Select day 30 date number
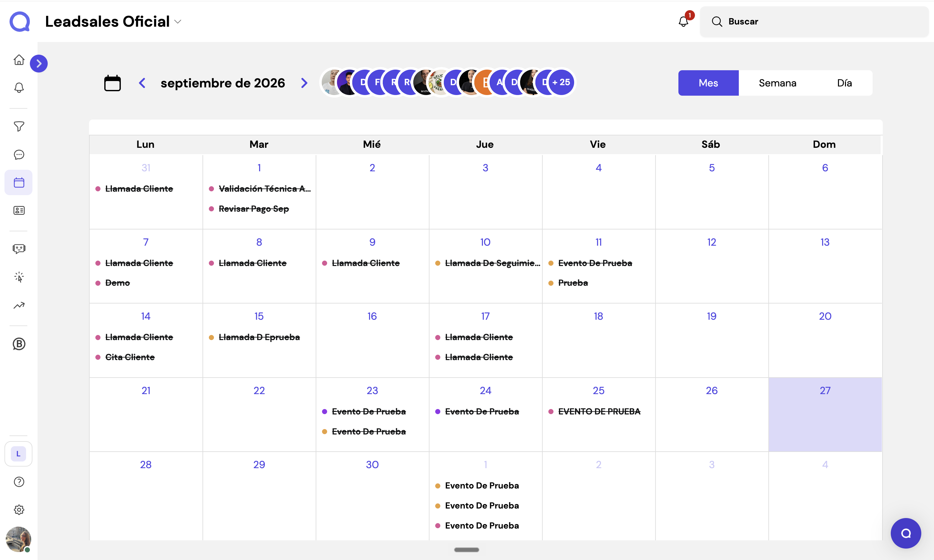This screenshot has width=934, height=560. [x=372, y=465]
